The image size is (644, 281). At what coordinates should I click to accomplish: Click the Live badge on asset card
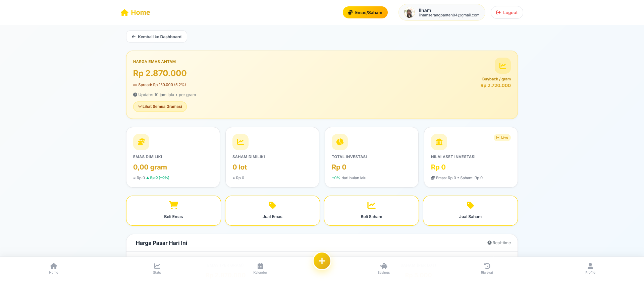502,138
